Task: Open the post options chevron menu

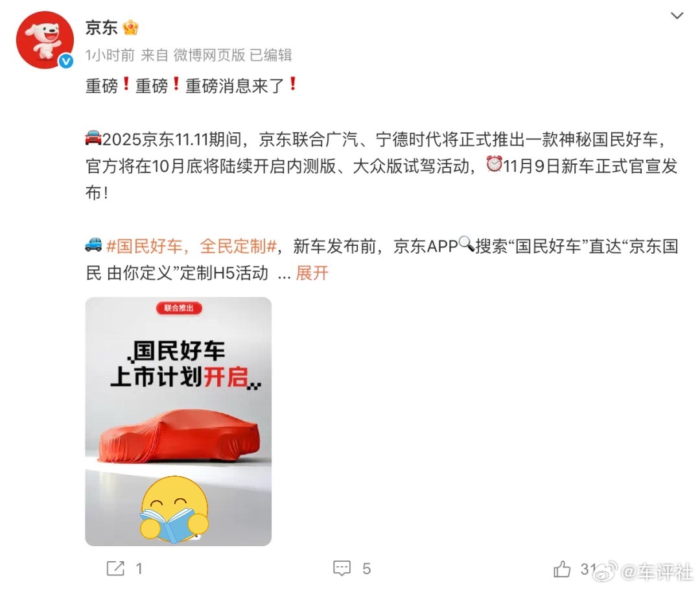Action: point(677,16)
